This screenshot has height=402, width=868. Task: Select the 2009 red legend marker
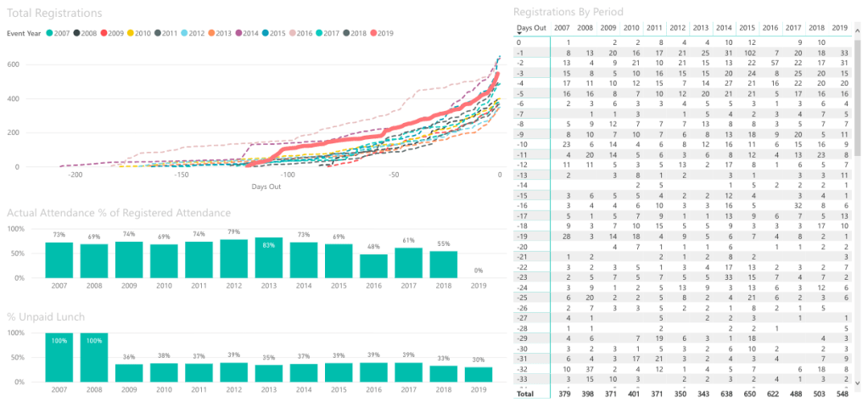(104, 33)
